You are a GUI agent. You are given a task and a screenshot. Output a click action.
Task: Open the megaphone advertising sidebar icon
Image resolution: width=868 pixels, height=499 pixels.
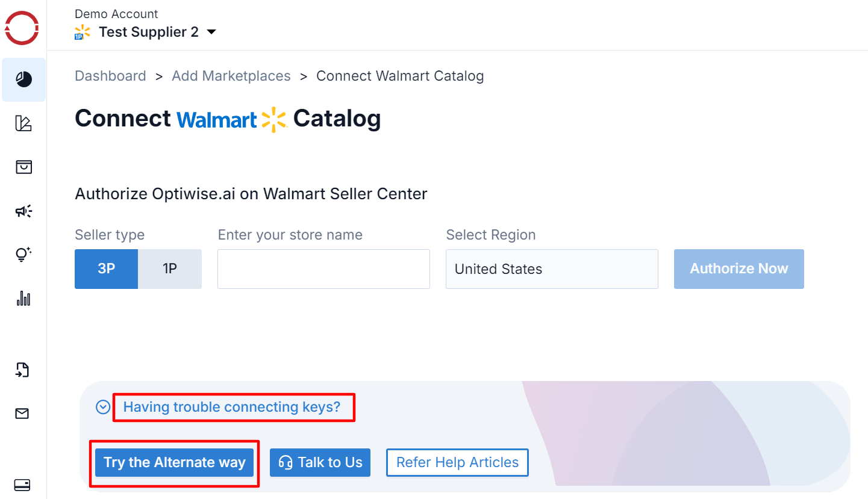click(23, 211)
